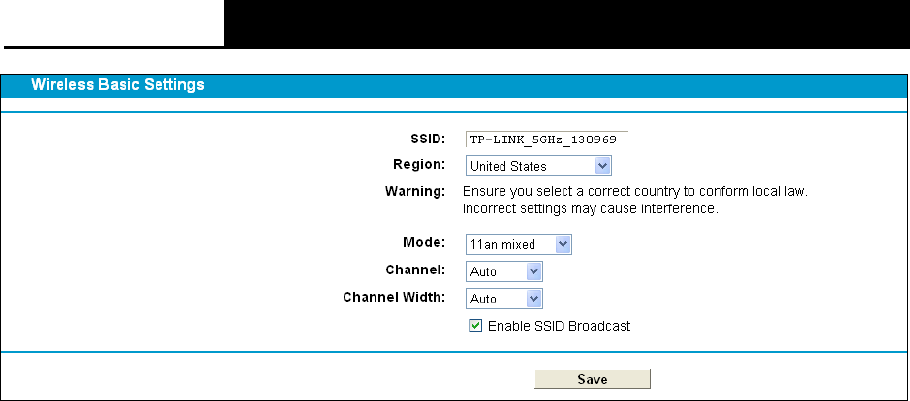Click the Channel Width: label
Screen dimensions: 910x401
(x=394, y=297)
